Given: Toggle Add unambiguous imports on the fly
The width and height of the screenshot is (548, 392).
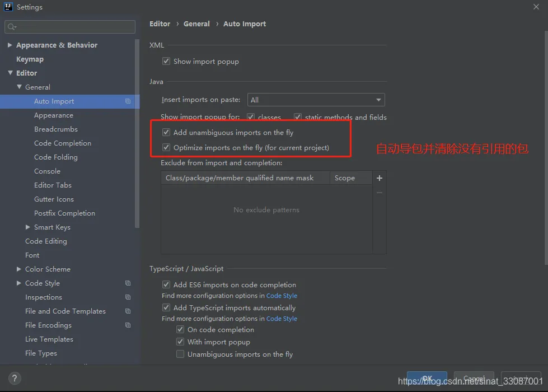Looking at the screenshot, I should click(x=166, y=132).
